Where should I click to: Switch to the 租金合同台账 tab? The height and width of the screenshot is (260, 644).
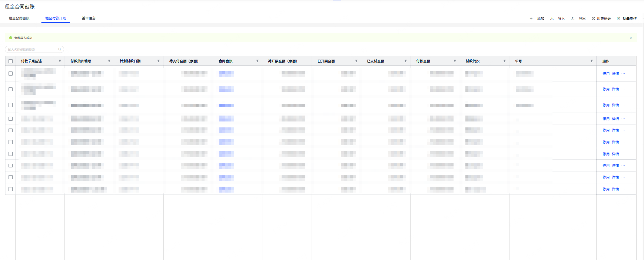pyautogui.click(x=19, y=18)
